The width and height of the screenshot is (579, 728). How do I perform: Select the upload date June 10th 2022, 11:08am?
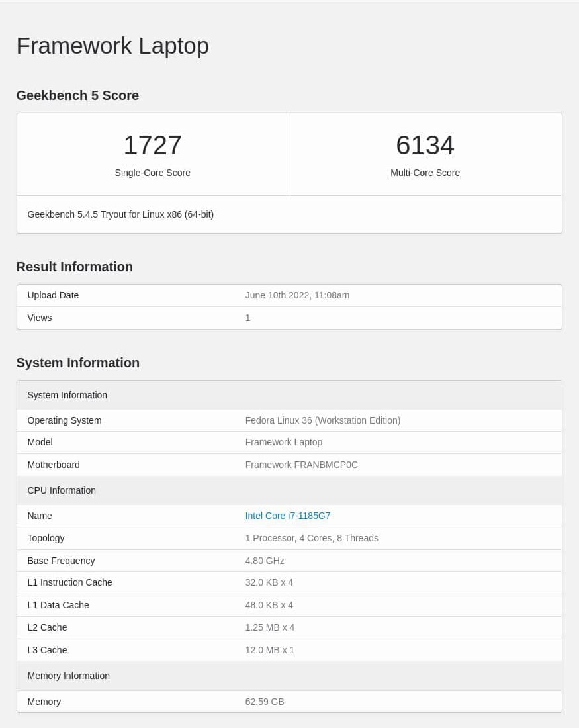pyautogui.click(x=297, y=295)
